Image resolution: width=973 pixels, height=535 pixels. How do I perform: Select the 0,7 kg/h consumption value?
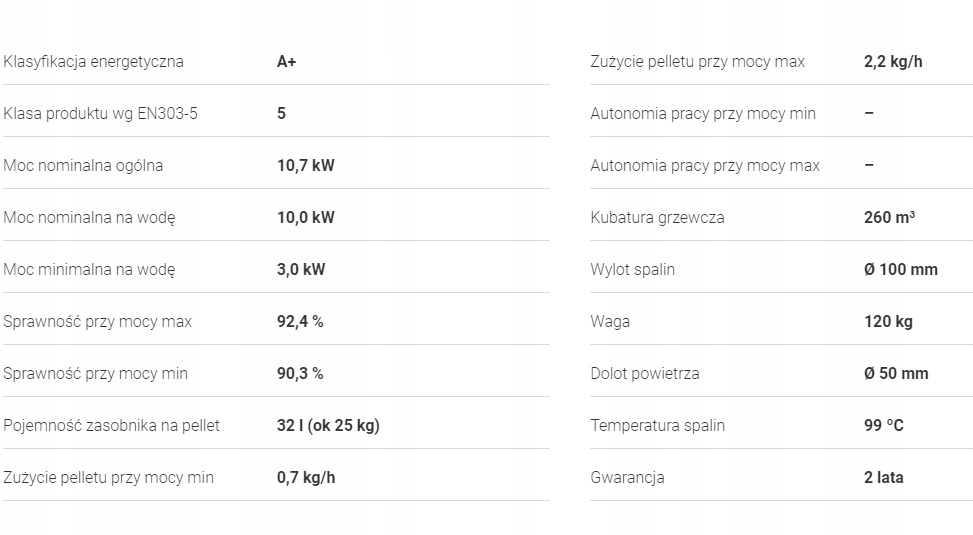pyautogui.click(x=306, y=478)
